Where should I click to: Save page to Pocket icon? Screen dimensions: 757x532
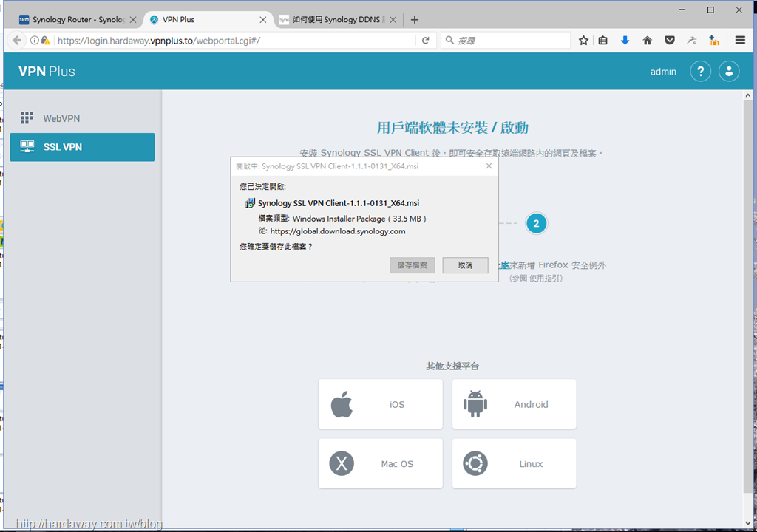670,41
